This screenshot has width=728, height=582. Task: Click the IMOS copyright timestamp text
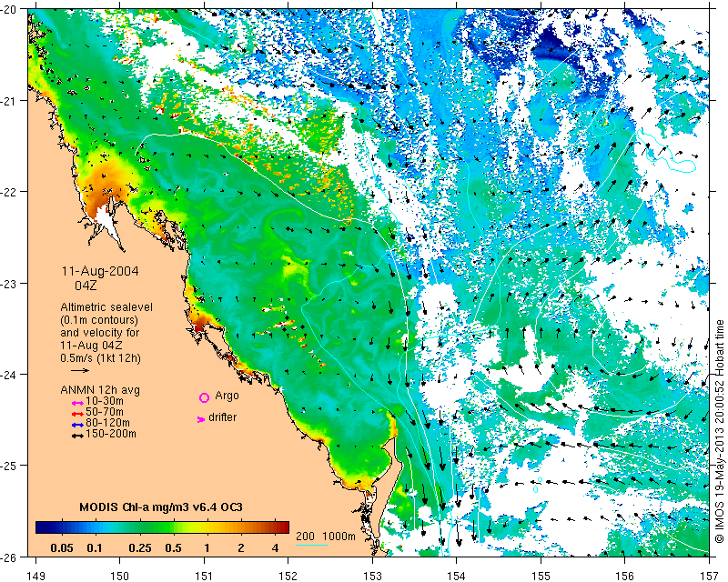[720, 431]
